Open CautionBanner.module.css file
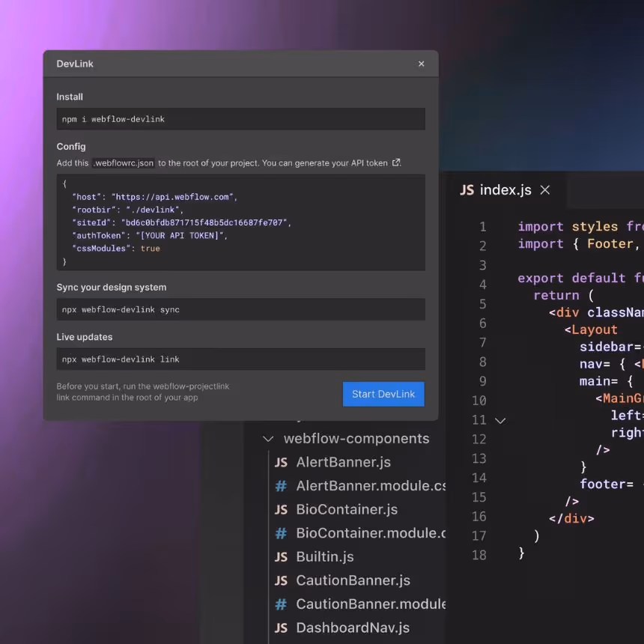This screenshot has height=644, width=644. point(371,604)
